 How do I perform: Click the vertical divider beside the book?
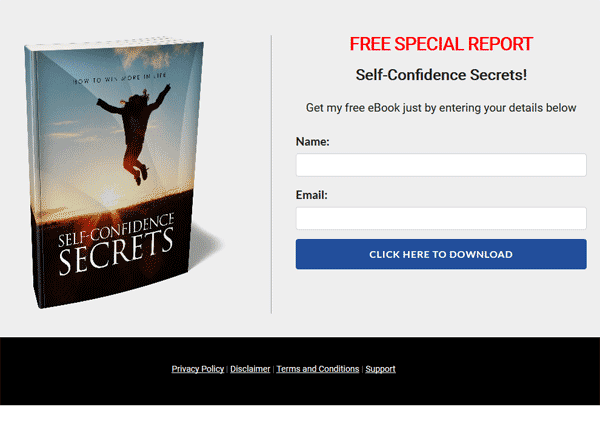pos(271,174)
